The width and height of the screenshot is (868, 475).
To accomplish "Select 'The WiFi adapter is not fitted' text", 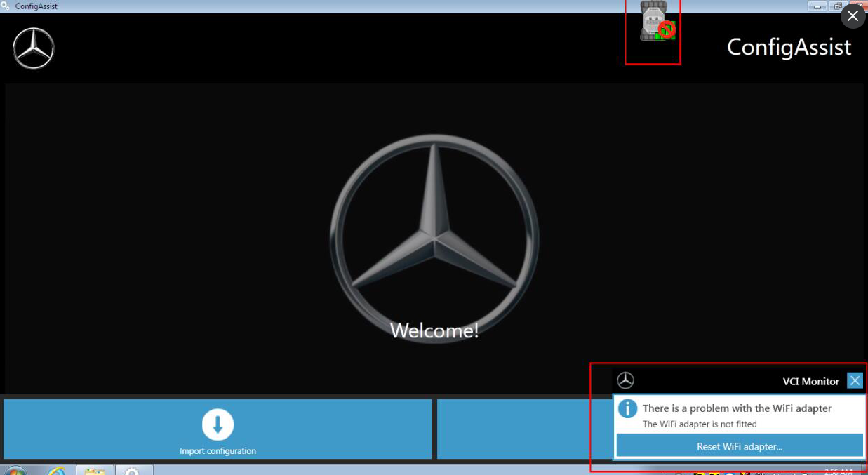I will pos(700,424).
